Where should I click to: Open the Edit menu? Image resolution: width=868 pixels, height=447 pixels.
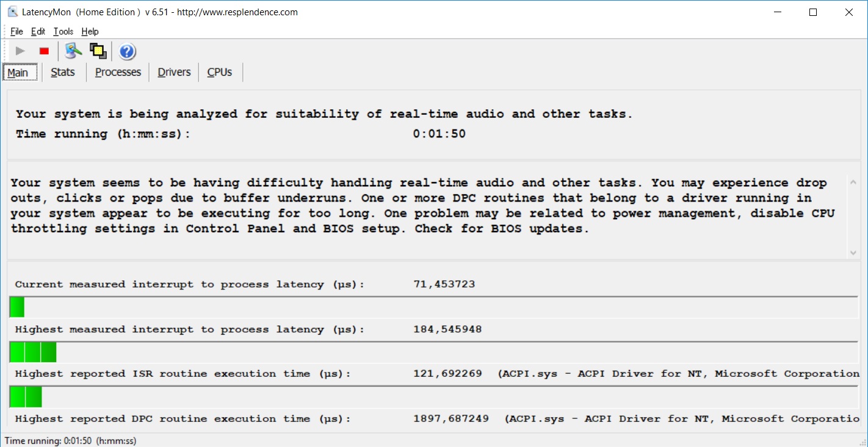point(38,32)
